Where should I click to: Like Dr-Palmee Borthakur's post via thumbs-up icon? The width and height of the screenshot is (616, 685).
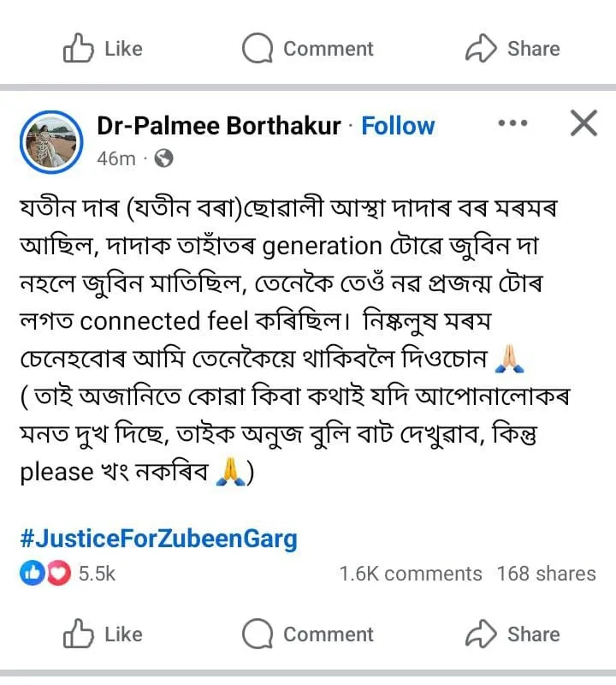(79, 634)
